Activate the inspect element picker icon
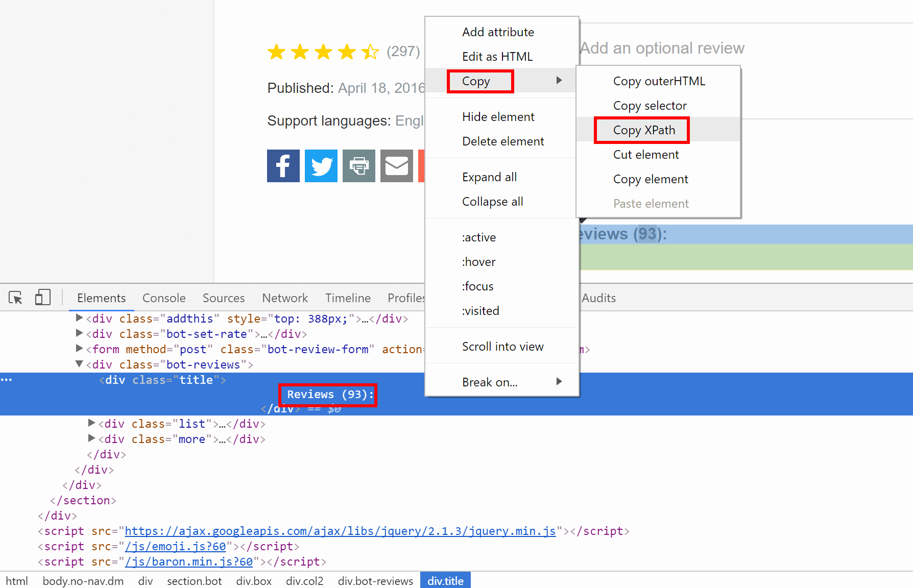The height and width of the screenshot is (588, 913). tap(15, 298)
